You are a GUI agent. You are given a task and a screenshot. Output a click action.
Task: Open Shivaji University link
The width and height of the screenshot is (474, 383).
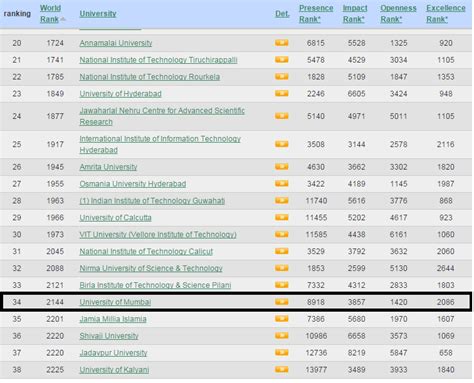pos(109,336)
